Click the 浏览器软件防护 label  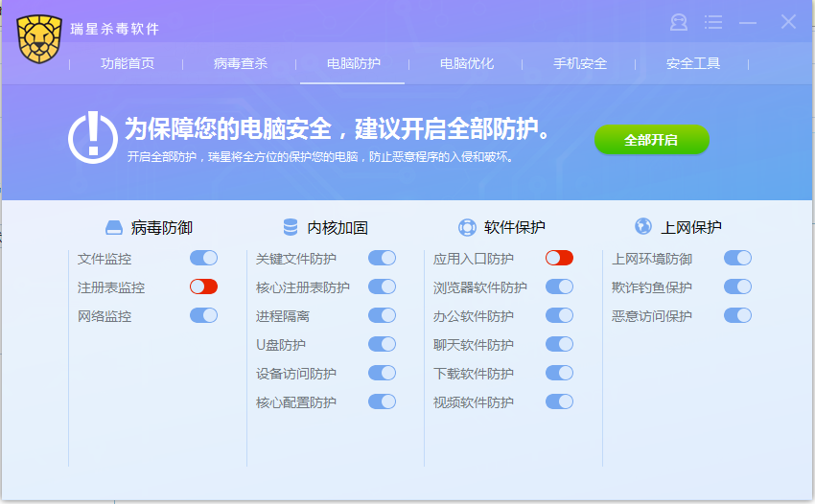coord(480,287)
